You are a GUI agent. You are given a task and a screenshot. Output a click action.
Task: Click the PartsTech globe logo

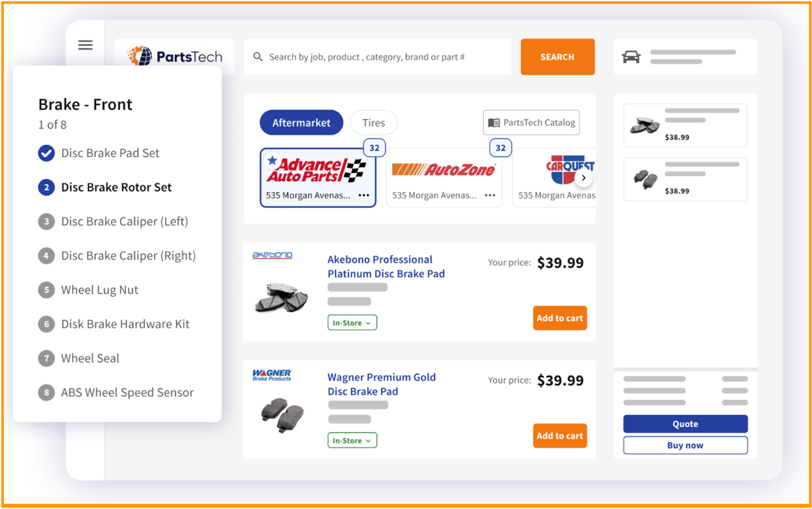pos(140,56)
